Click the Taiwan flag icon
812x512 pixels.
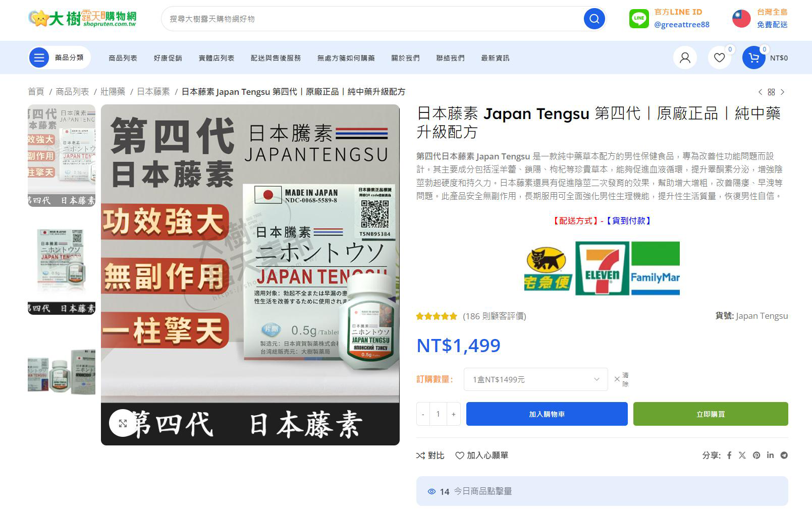pos(741,19)
